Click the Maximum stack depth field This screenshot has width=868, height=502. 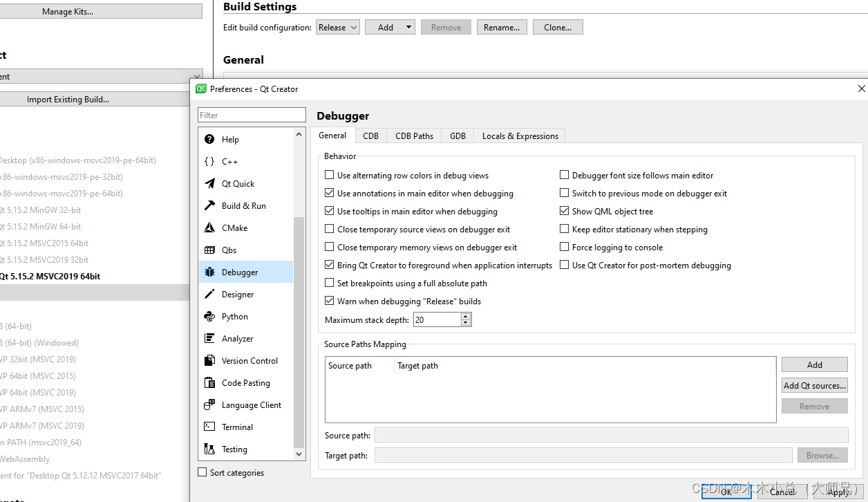[437, 320]
